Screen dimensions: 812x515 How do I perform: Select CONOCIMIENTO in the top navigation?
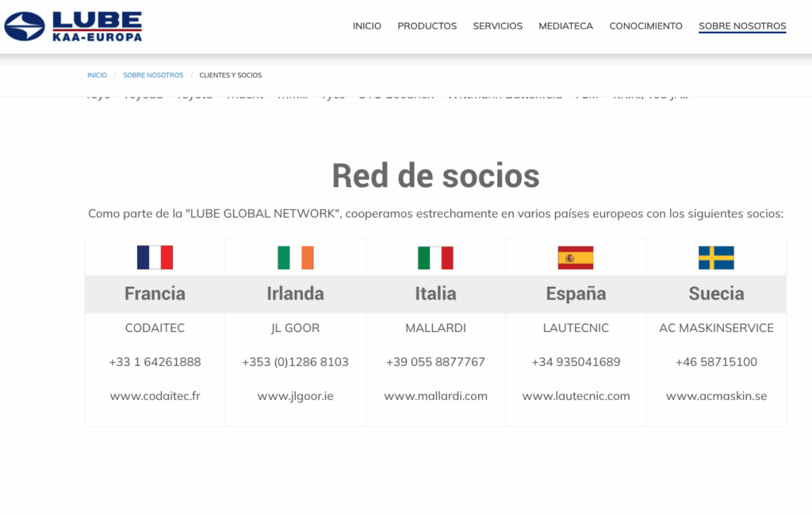tap(645, 26)
